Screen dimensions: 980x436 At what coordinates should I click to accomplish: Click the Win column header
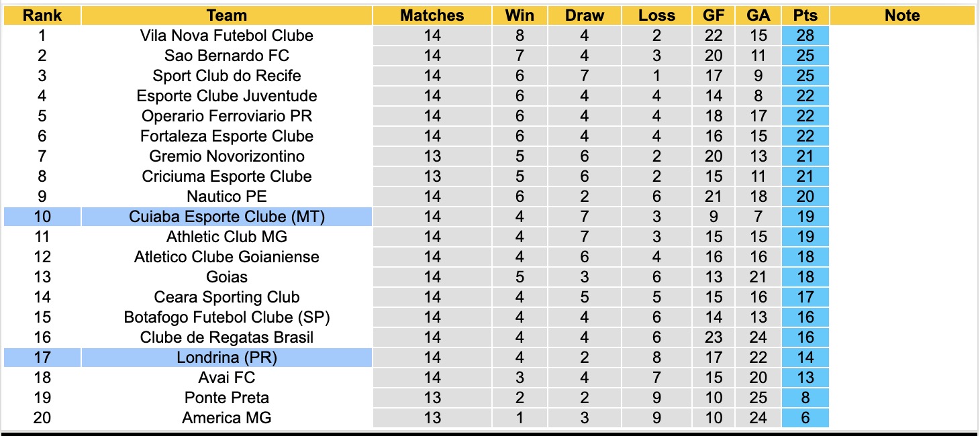click(520, 15)
